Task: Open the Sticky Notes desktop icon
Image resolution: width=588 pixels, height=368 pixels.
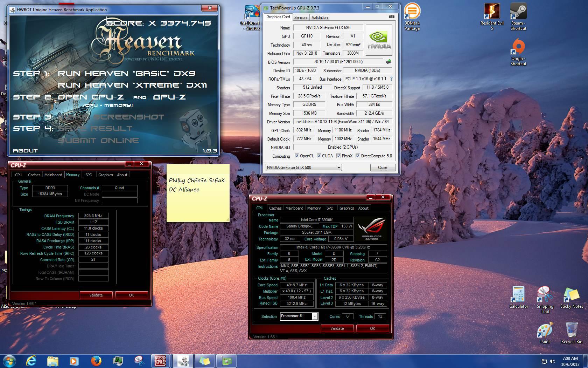Action: pos(572,297)
